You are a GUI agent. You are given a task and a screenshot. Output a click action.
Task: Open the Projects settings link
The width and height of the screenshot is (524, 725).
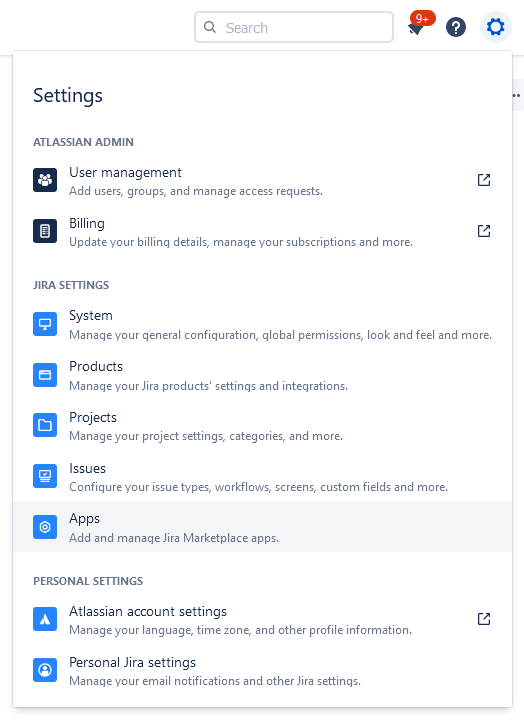(x=262, y=425)
